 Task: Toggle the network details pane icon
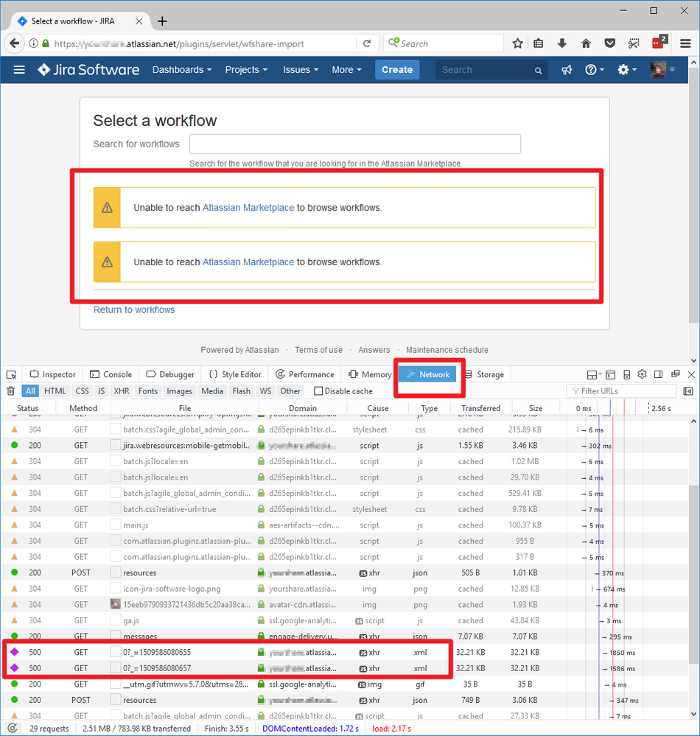(x=688, y=391)
